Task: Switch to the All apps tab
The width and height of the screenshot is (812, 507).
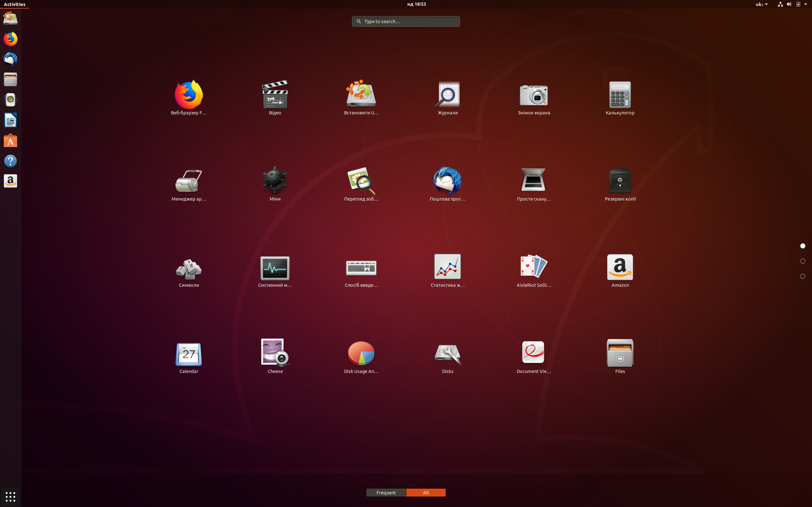Action: point(425,492)
